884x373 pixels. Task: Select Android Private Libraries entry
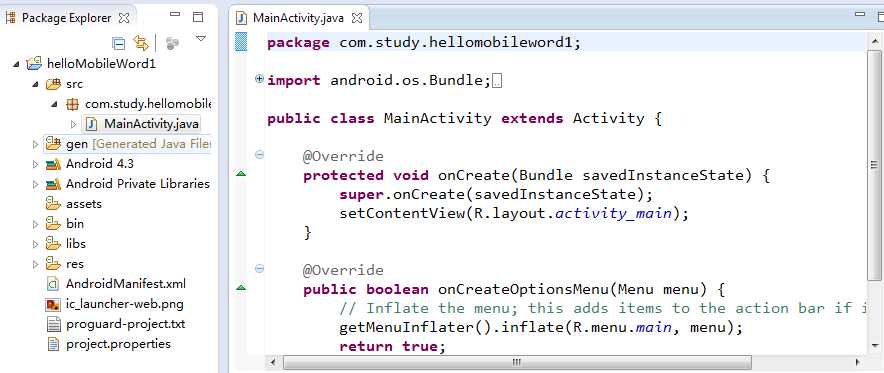[x=138, y=184]
